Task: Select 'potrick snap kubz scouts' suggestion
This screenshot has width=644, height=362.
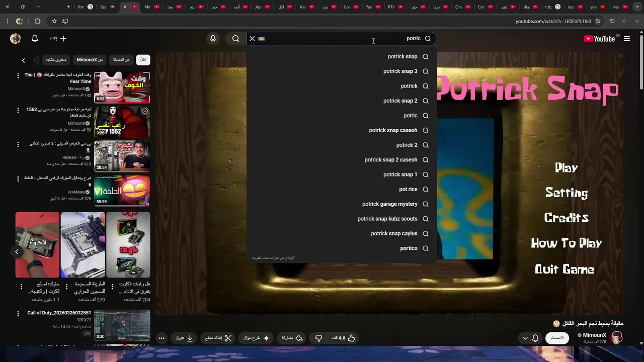Action: tap(341, 219)
